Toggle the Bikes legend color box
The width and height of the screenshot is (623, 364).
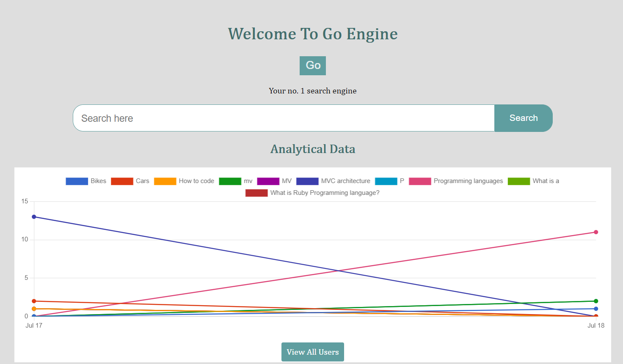pos(77,181)
